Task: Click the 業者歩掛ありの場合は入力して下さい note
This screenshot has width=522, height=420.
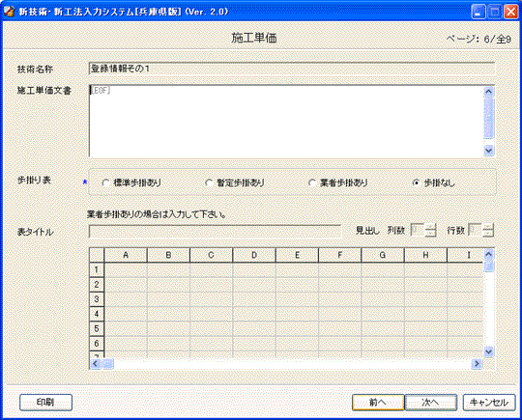Action: (157, 214)
